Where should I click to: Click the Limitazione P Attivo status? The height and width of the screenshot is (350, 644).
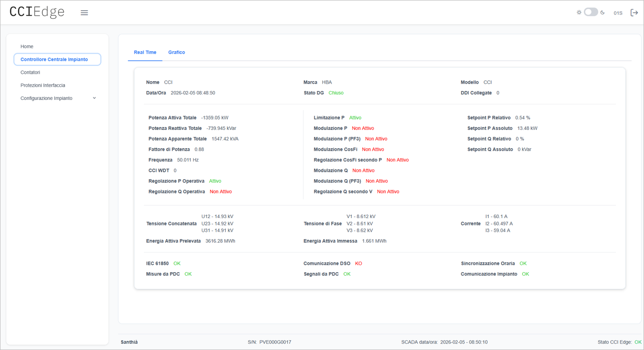[x=355, y=118]
